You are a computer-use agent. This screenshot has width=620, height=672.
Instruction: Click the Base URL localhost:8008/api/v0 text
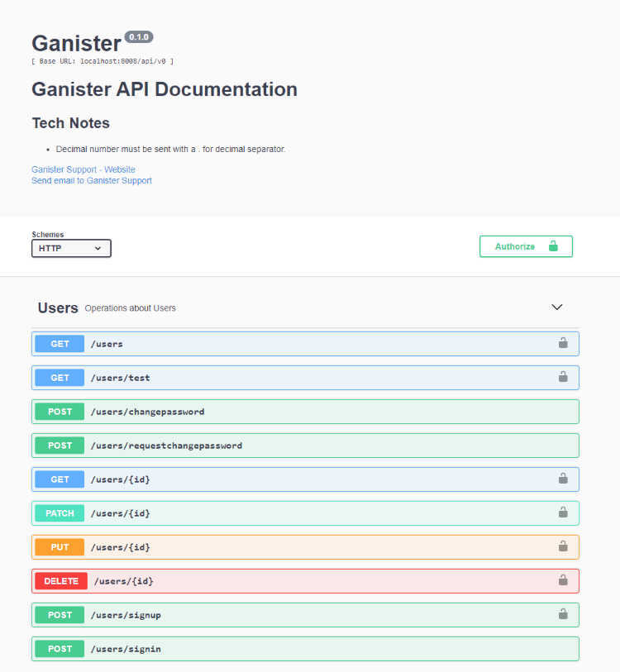[103, 61]
